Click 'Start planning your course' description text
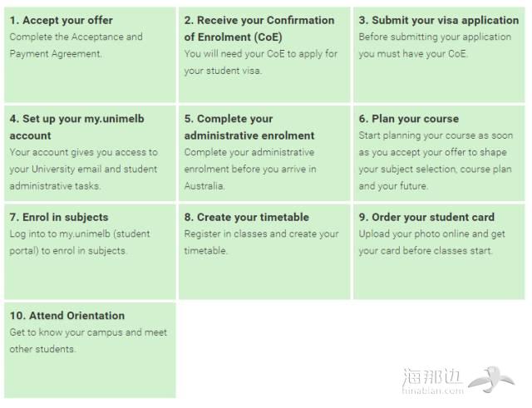This screenshot has height=408, width=532. click(436, 160)
